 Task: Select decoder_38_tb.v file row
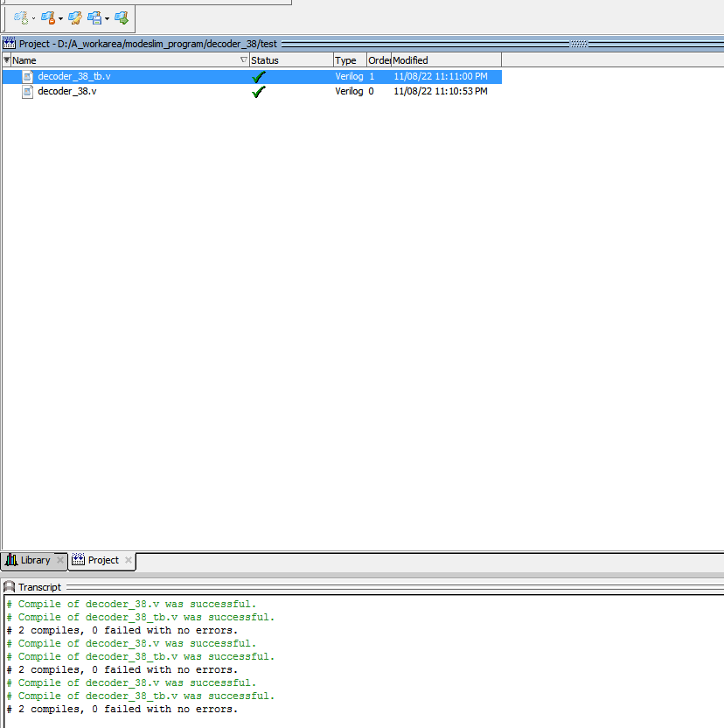pos(252,77)
